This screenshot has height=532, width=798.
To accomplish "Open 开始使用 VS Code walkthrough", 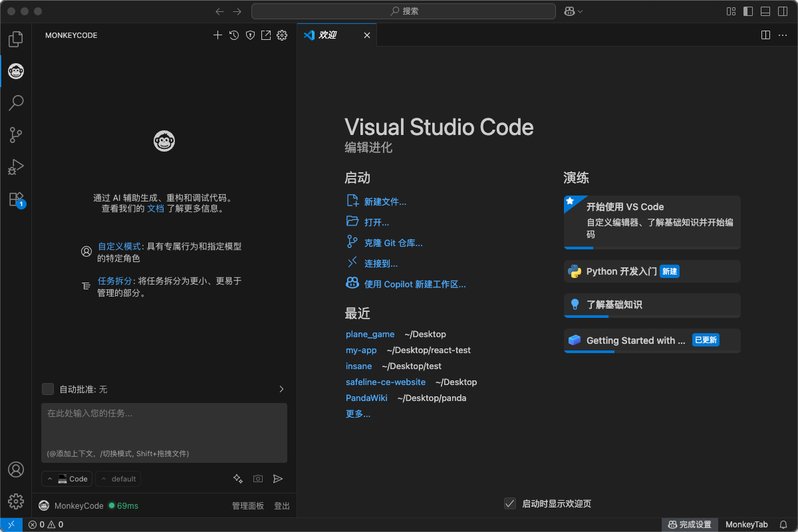I will tap(652, 222).
